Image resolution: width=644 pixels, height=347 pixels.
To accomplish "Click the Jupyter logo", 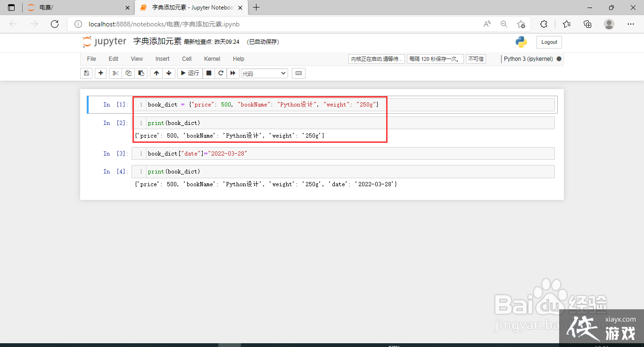I will click(104, 41).
